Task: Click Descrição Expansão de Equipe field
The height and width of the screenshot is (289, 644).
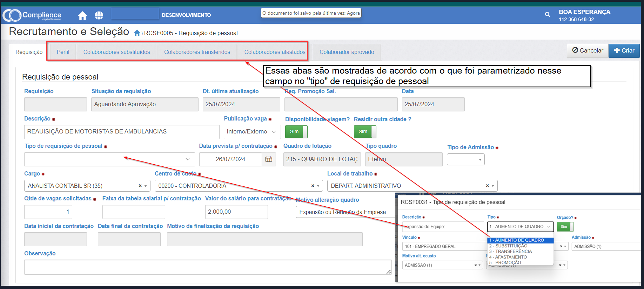Action: 443,227
